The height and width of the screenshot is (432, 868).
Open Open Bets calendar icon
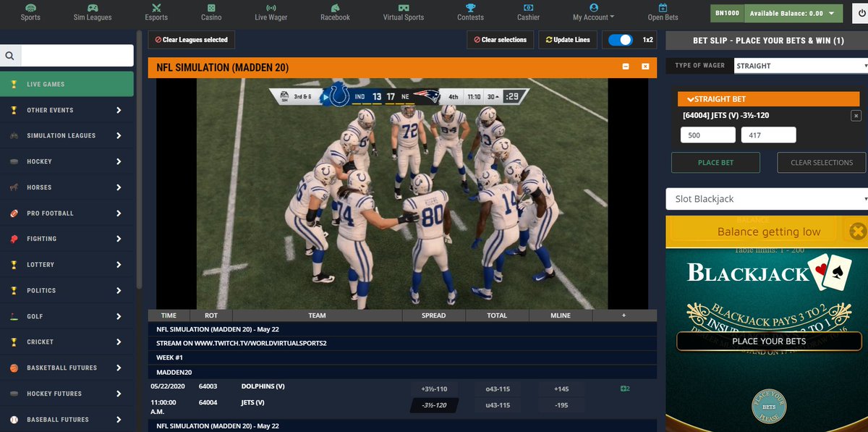[663, 7]
